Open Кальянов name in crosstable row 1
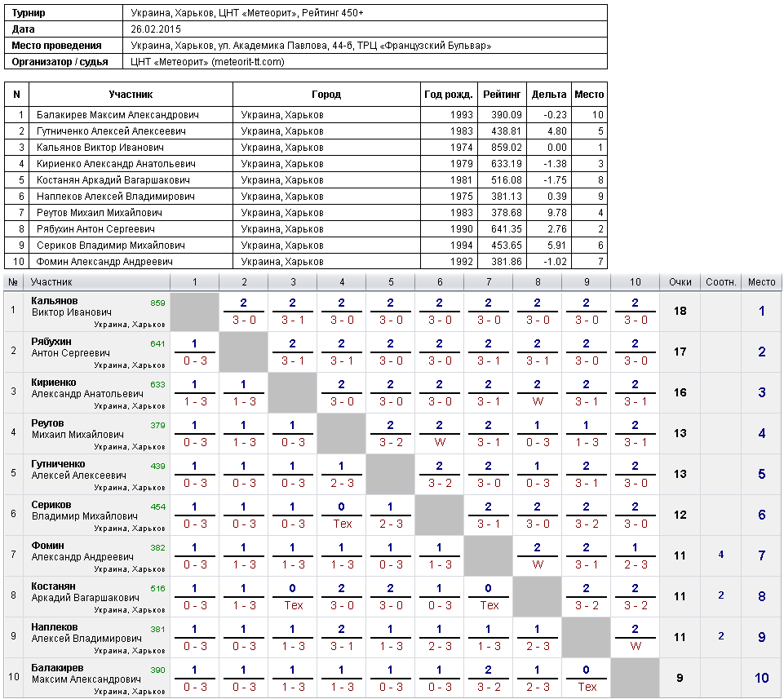 pyautogui.click(x=55, y=300)
